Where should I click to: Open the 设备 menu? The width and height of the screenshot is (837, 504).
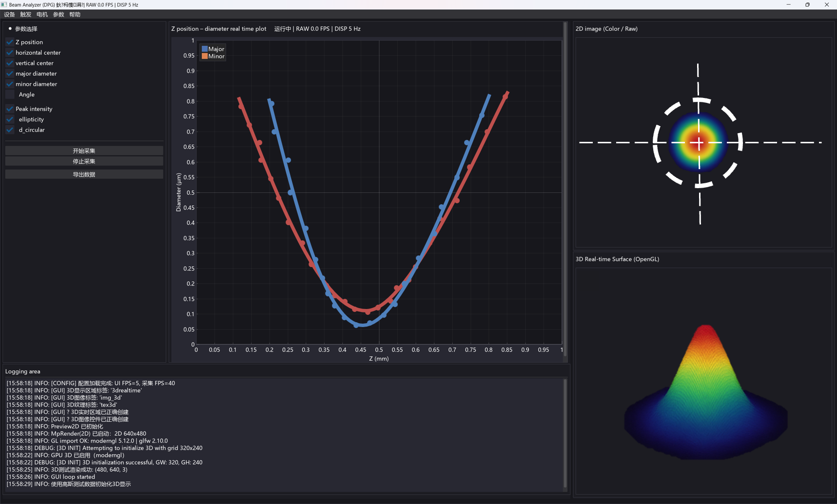click(9, 15)
